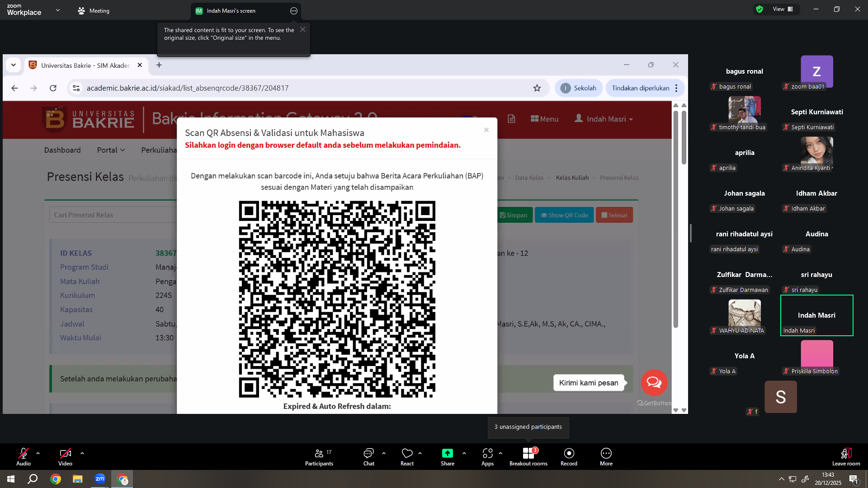This screenshot has width=868, height=488.
Task: Open the Kelas Kuliah breadcrumb link
Action: (572, 178)
